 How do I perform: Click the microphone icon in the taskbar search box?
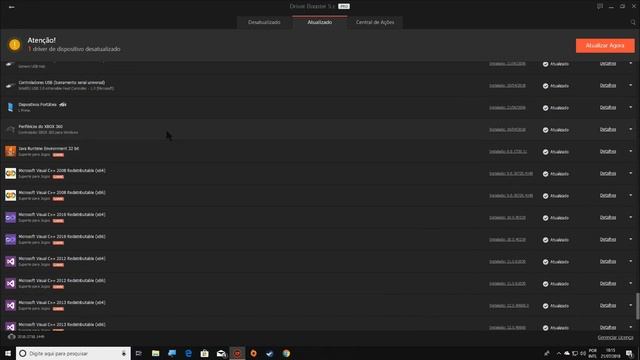124,353
